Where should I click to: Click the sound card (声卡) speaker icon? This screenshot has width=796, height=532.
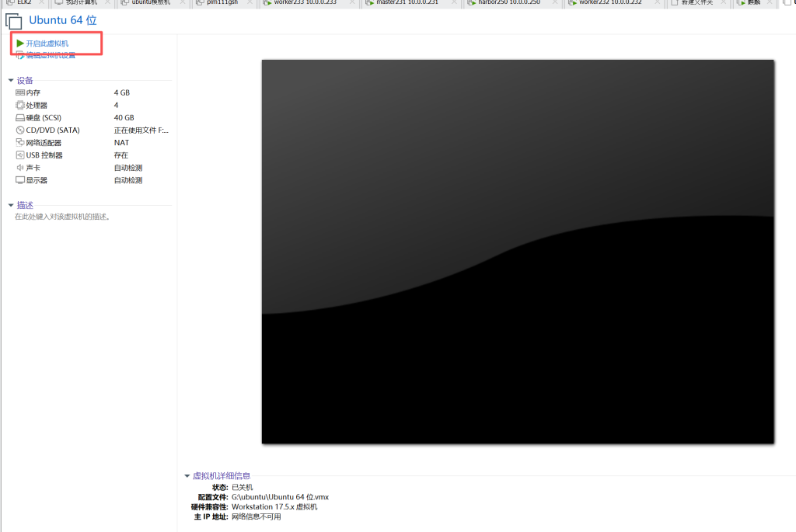(x=20, y=168)
